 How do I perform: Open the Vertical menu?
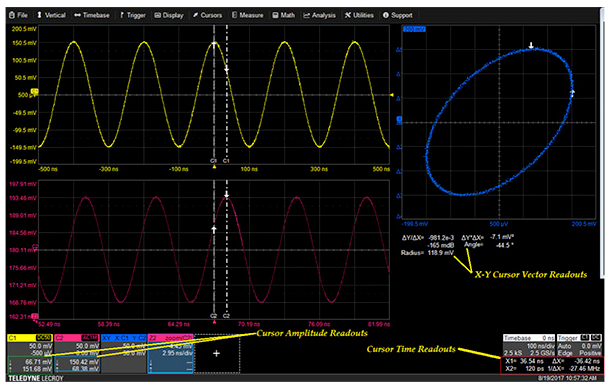tap(51, 15)
